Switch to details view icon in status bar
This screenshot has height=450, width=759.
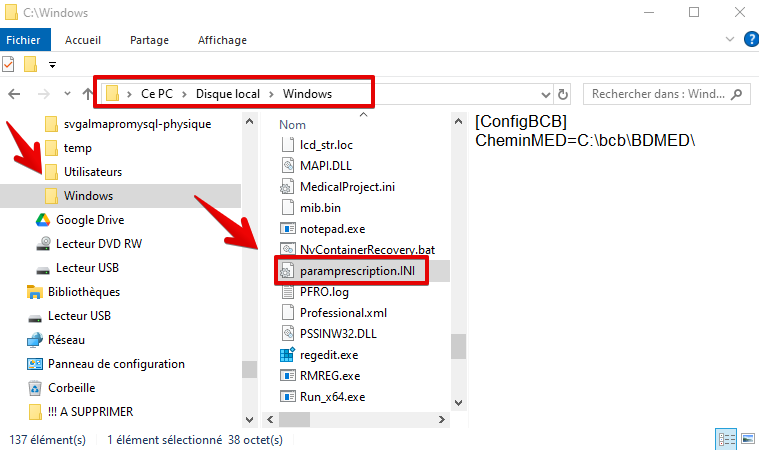[726, 439]
